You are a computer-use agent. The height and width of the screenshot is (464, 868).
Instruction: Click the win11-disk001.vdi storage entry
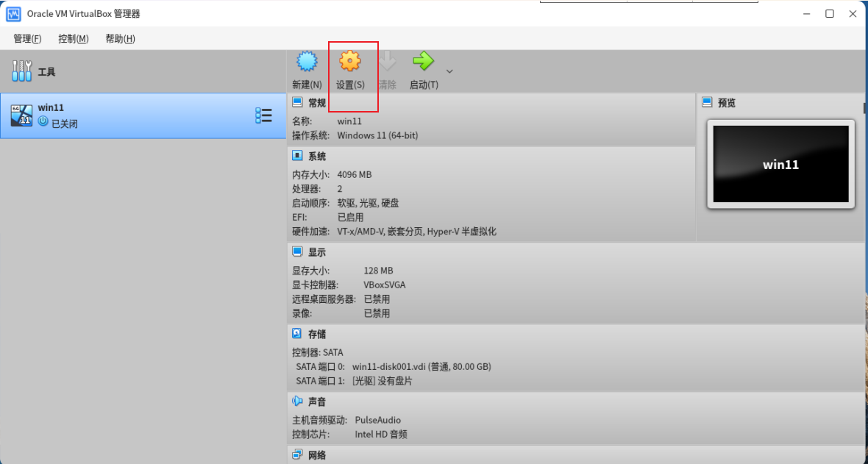[x=421, y=366]
